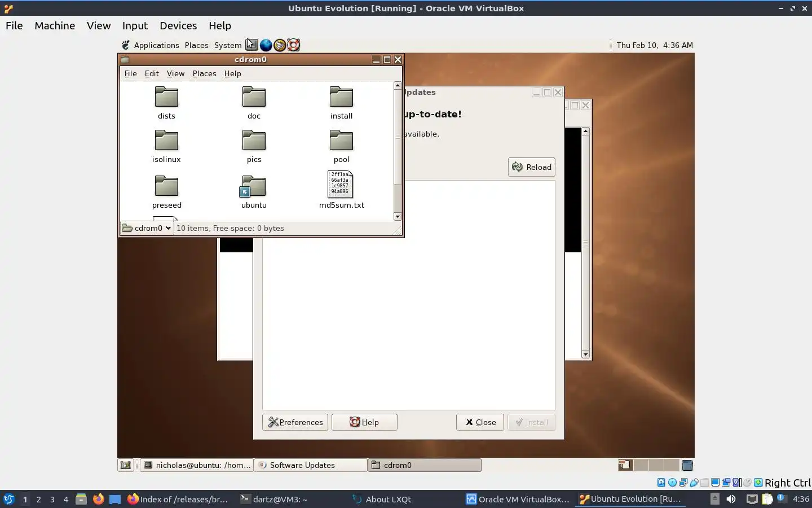This screenshot has width=812, height=508.
Task: Open cdrom0 window File menu
Action: [130, 73]
